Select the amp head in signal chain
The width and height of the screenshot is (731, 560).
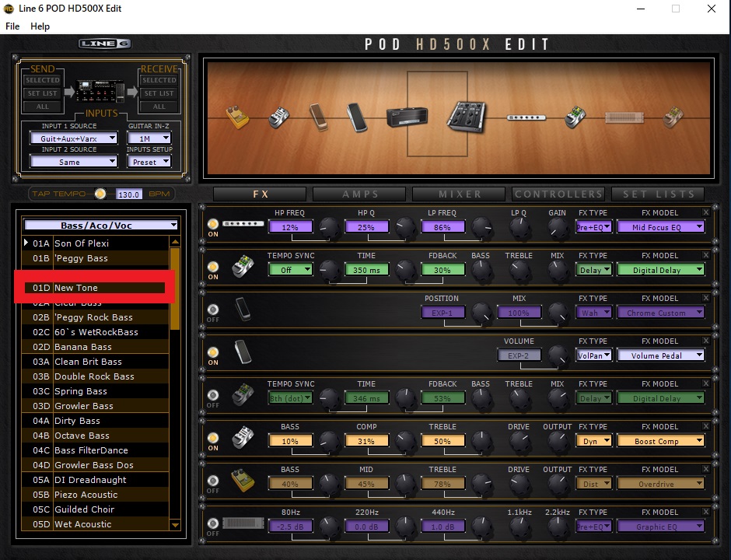pos(407,117)
